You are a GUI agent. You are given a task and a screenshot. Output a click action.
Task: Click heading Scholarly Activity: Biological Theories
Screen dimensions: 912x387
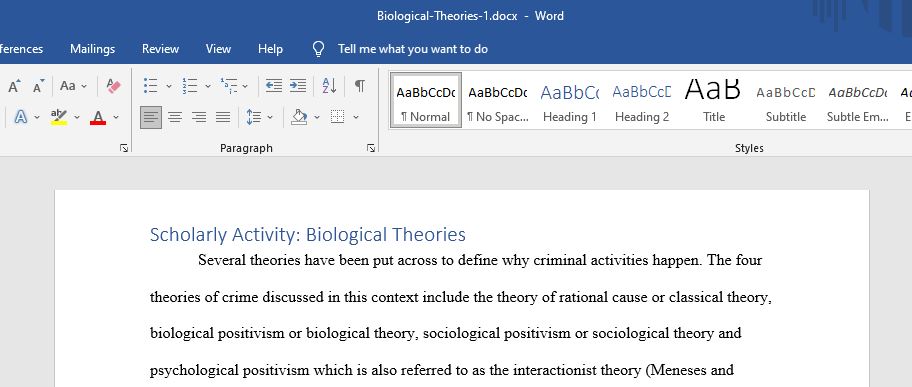[308, 235]
